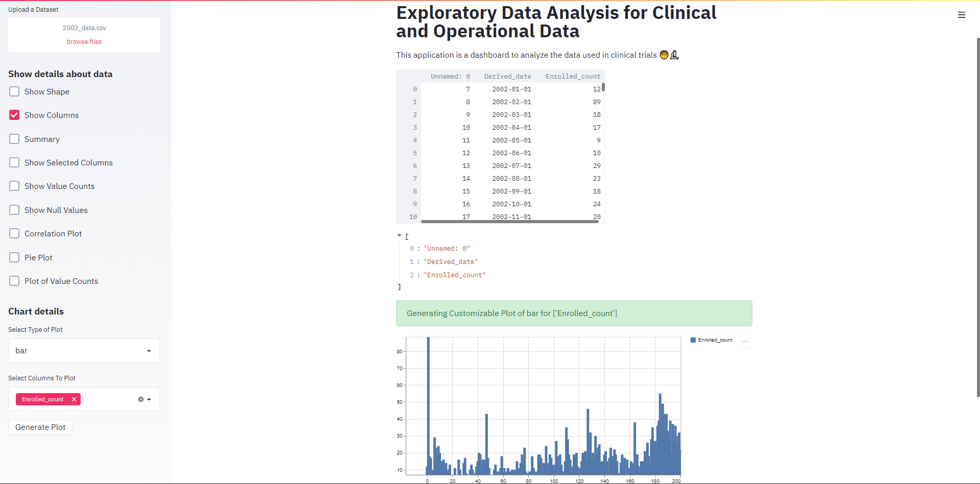Screen dimensions: 980x484
Task: Sort table by Derived_date column header
Action: pyautogui.click(x=507, y=77)
